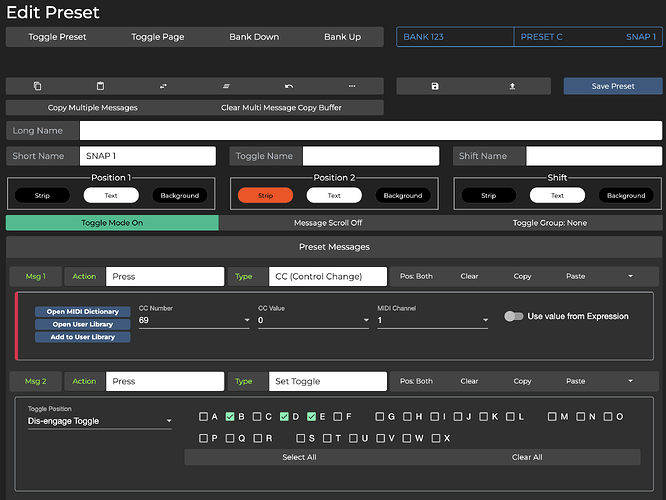
Task: Open the CC Number dropdown
Action: [x=193, y=321]
